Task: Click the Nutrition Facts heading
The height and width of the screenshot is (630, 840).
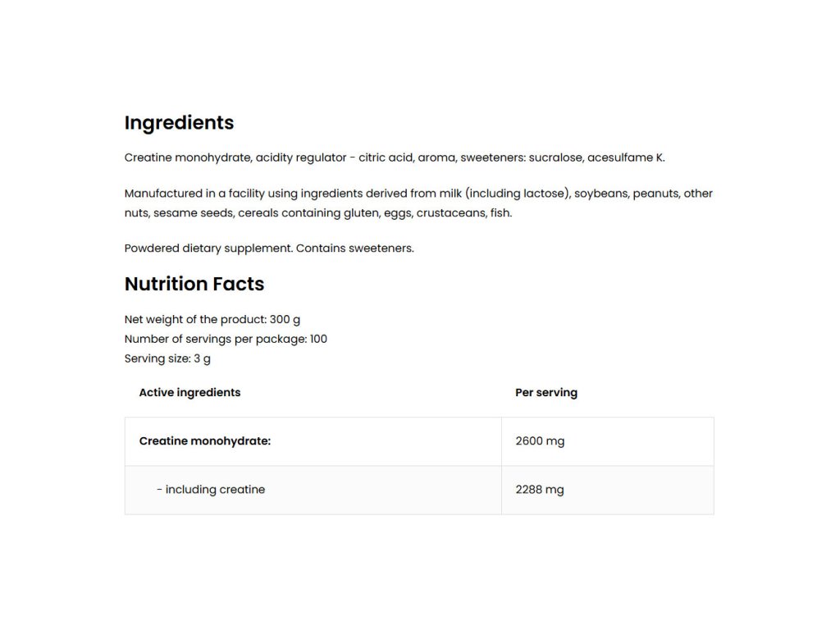Action: [x=194, y=284]
